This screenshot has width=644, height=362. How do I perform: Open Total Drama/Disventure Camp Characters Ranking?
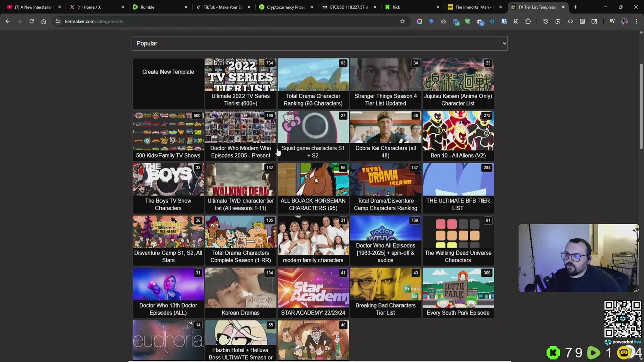pyautogui.click(x=385, y=188)
